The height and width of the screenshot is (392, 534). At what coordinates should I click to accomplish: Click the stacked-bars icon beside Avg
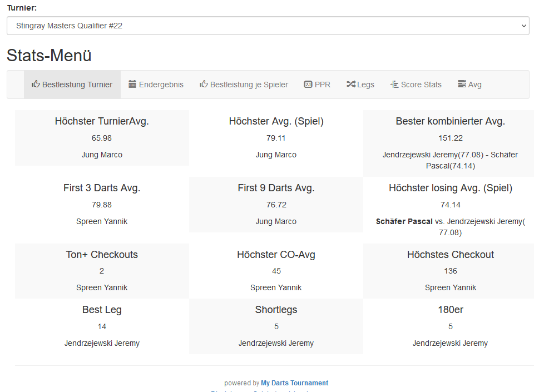(462, 85)
